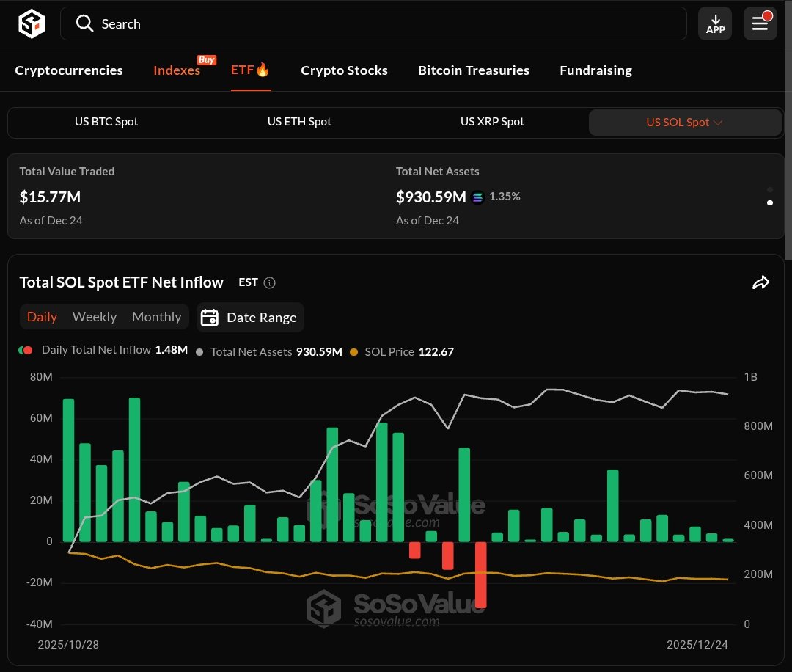Image resolution: width=792 pixels, height=672 pixels.
Task: Click into the Search input field
Action: [381, 23]
